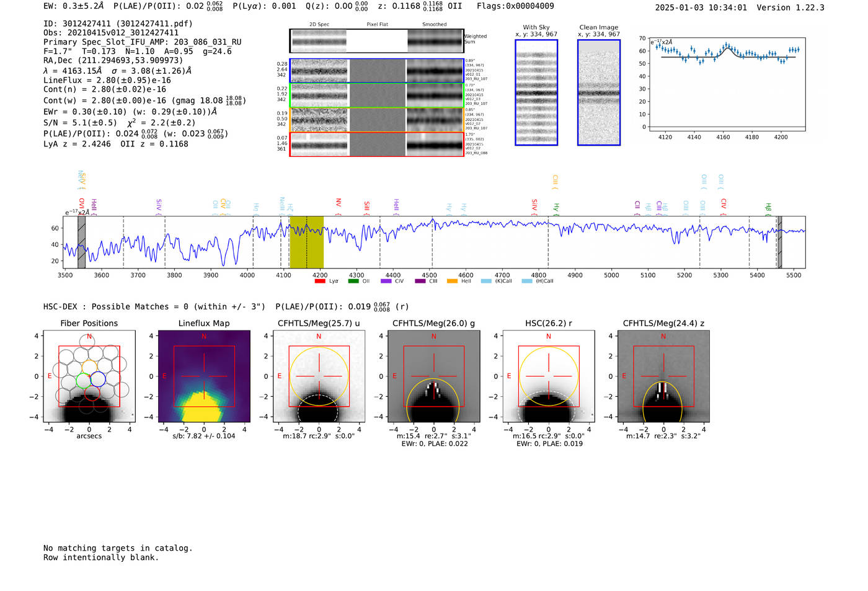Click the '2025-01-03 10:34:01' timestamp
The height and width of the screenshot is (591, 868).
[701, 8]
